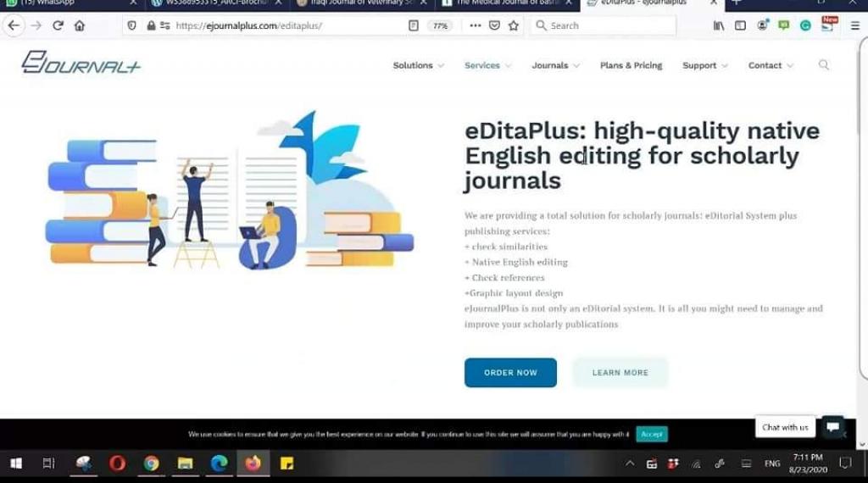
Task: Expand the Support dropdown menu
Action: tap(704, 65)
